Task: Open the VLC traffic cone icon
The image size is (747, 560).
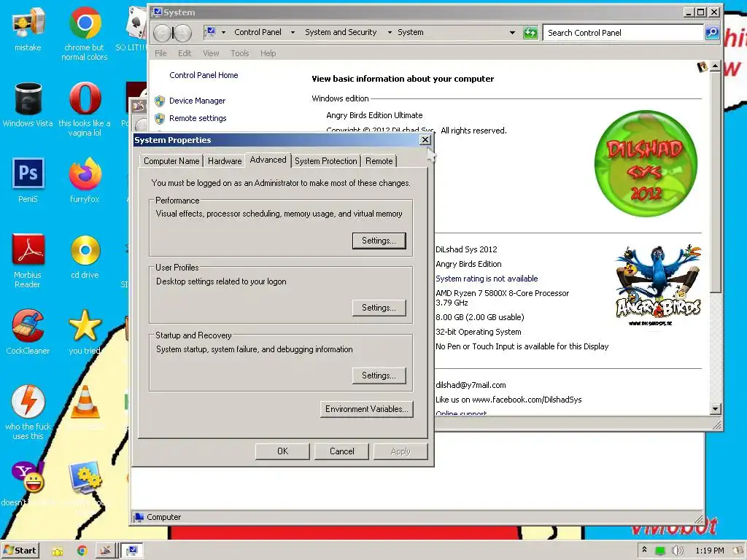Action: click(x=85, y=401)
